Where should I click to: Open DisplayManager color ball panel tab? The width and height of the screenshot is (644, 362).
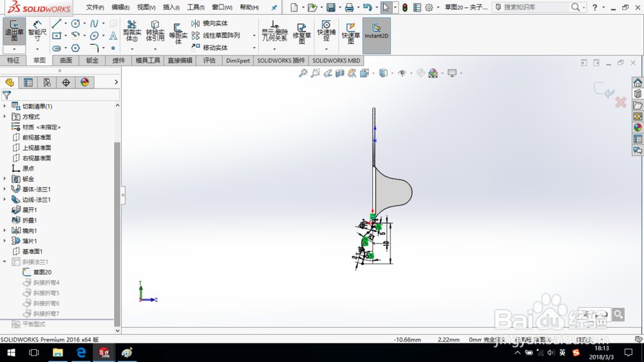tap(84, 82)
